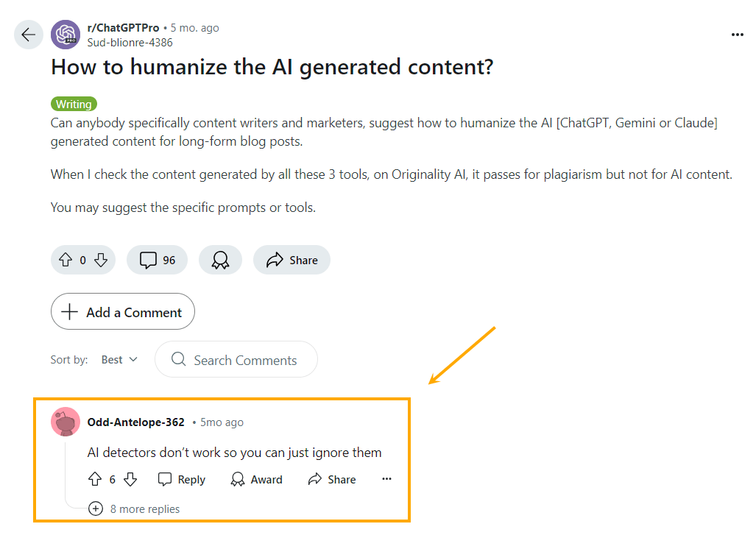The height and width of the screenshot is (535, 756).
Task: Open the comment's three-dot options menu
Action: [x=386, y=478]
